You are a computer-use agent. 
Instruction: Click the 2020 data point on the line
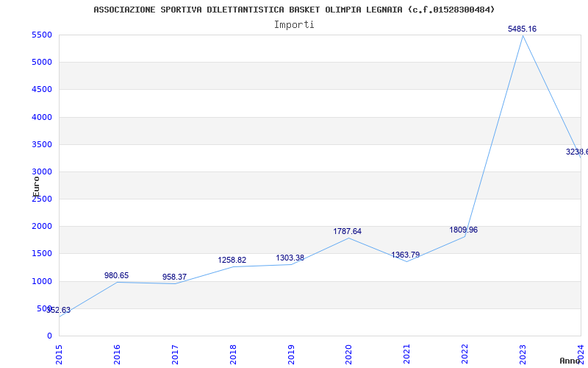(348, 238)
